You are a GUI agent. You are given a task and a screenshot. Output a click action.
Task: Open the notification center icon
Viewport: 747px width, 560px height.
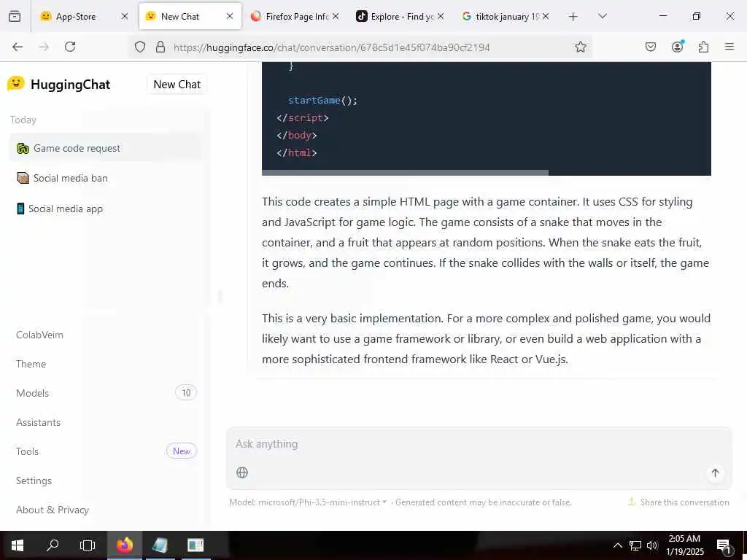[x=724, y=546]
